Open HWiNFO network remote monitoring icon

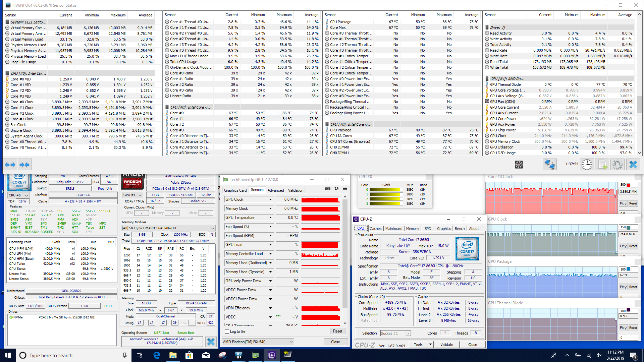tap(549, 165)
